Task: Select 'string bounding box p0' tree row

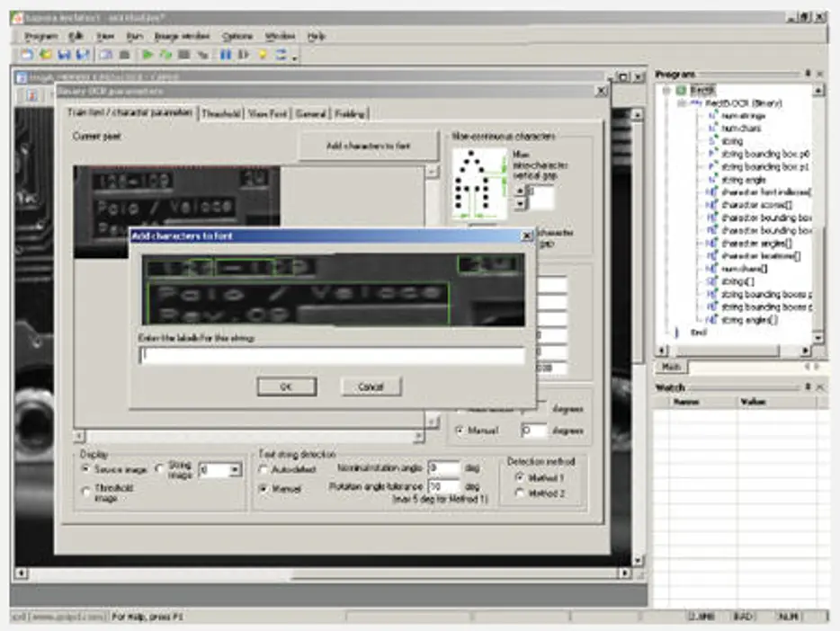Action: coord(764,154)
